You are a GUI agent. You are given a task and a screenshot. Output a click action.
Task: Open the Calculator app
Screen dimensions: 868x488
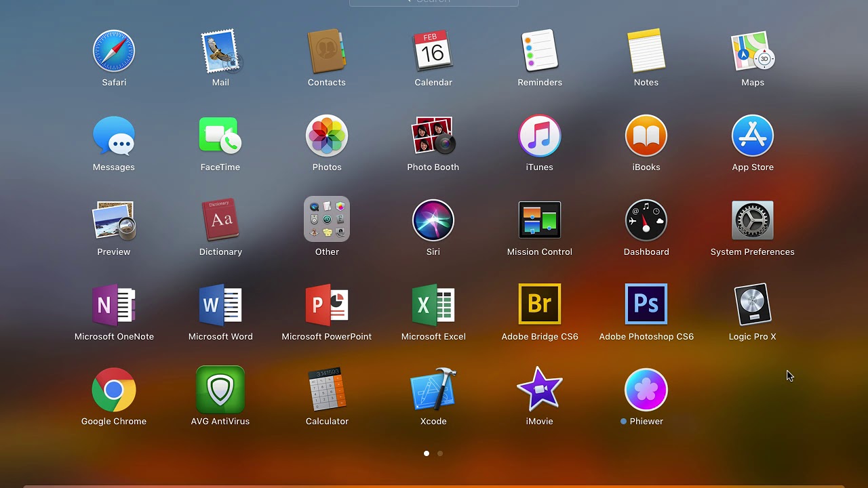(x=327, y=390)
